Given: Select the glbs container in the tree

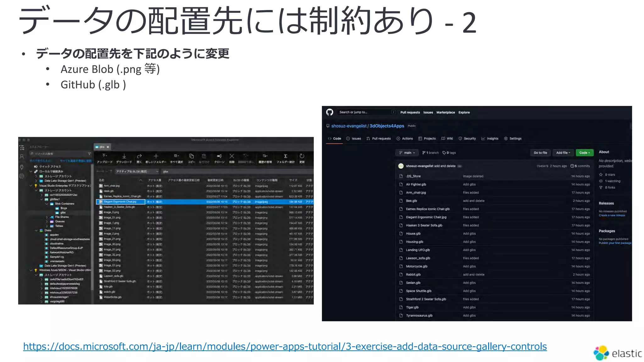Looking at the screenshot, I should click(x=63, y=212).
